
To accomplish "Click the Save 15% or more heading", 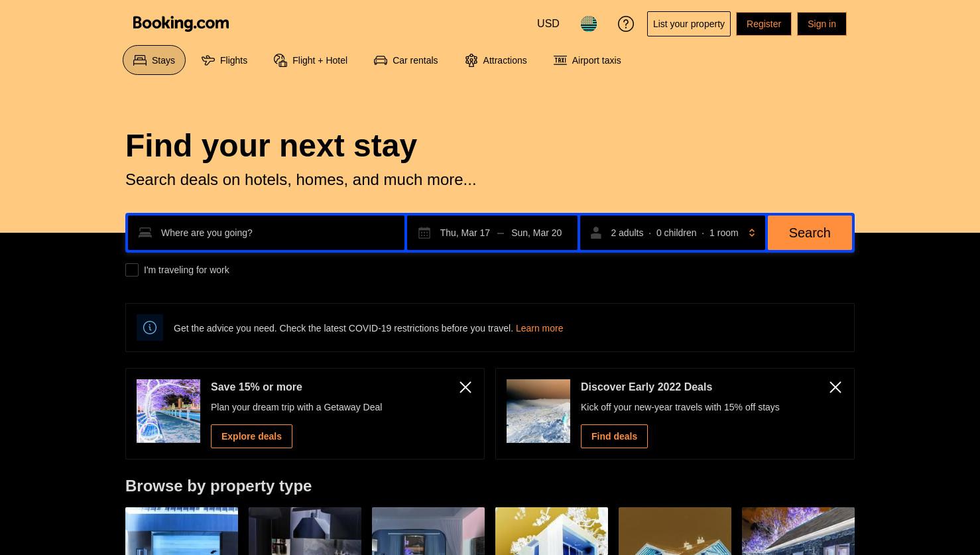I will tap(257, 387).
